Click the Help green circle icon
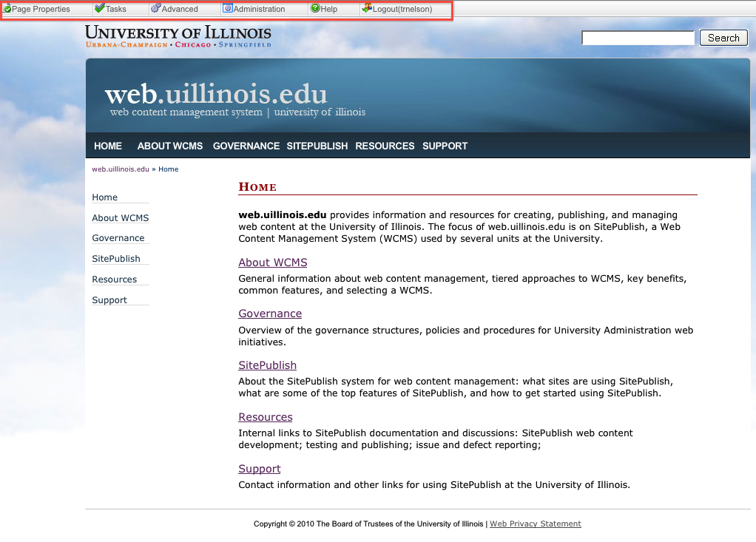756x542 pixels. coord(315,7)
